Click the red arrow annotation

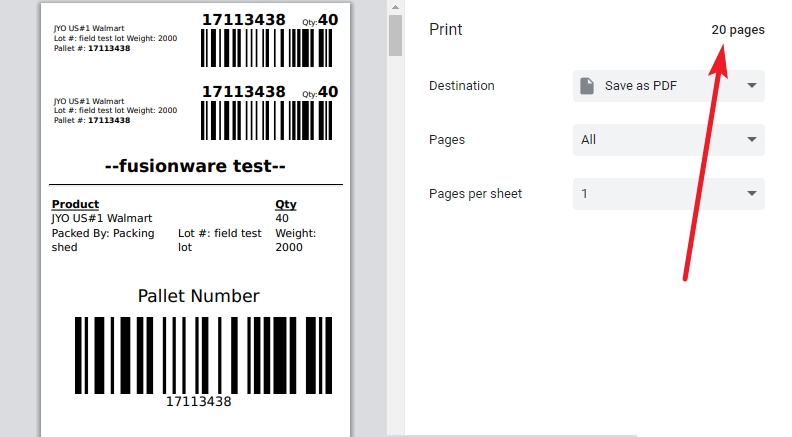coord(702,160)
